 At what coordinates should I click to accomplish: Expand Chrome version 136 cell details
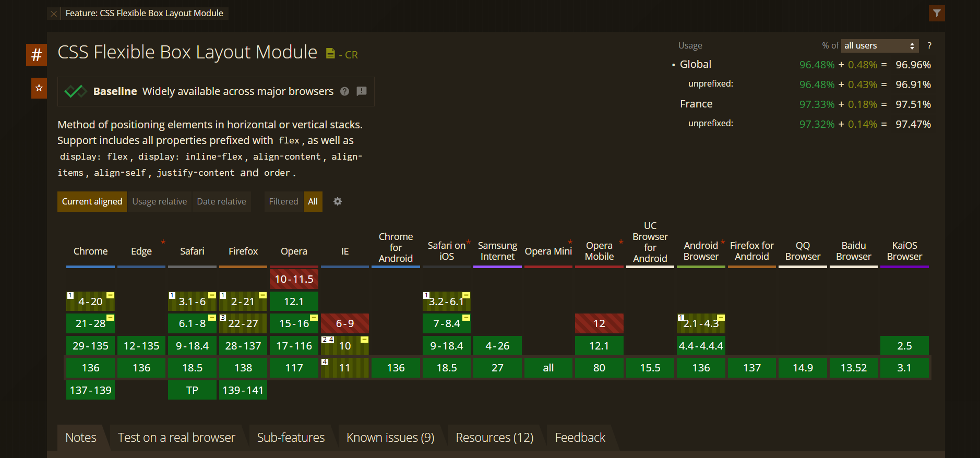tap(90, 368)
